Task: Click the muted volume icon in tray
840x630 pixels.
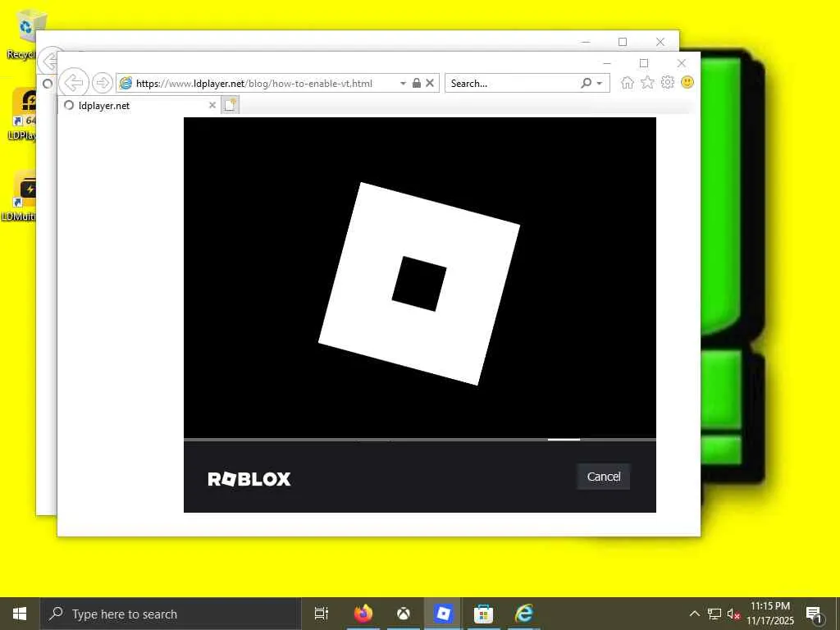Action: [x=733, y=614]
